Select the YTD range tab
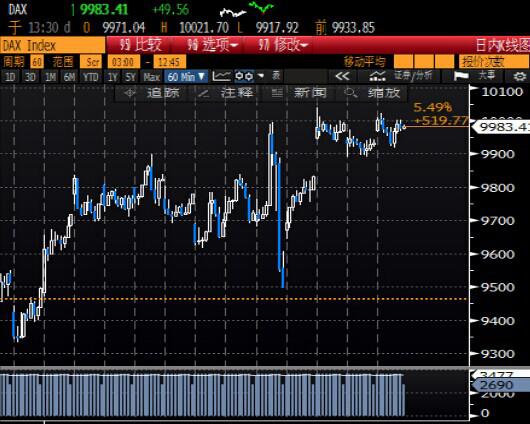 [90, 77]
